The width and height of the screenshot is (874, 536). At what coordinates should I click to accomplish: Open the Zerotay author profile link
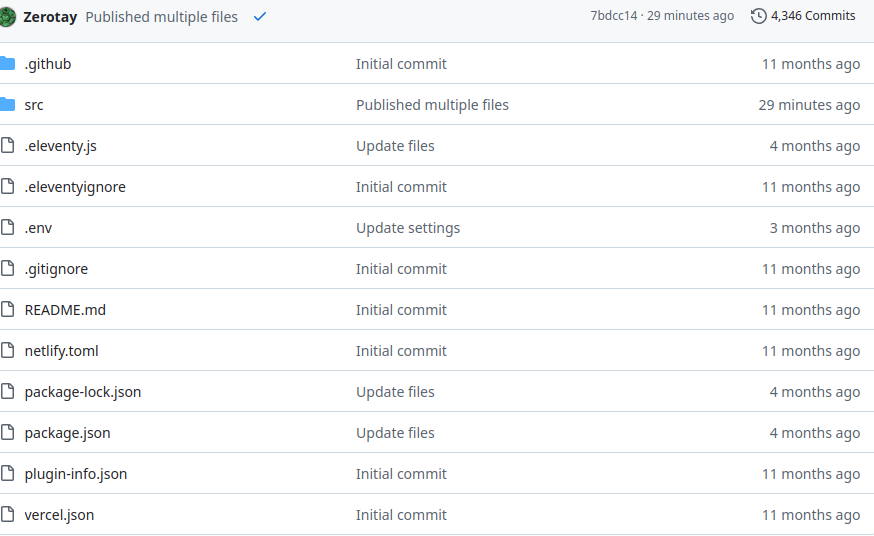pyautogui.click(x=50, y=16)
